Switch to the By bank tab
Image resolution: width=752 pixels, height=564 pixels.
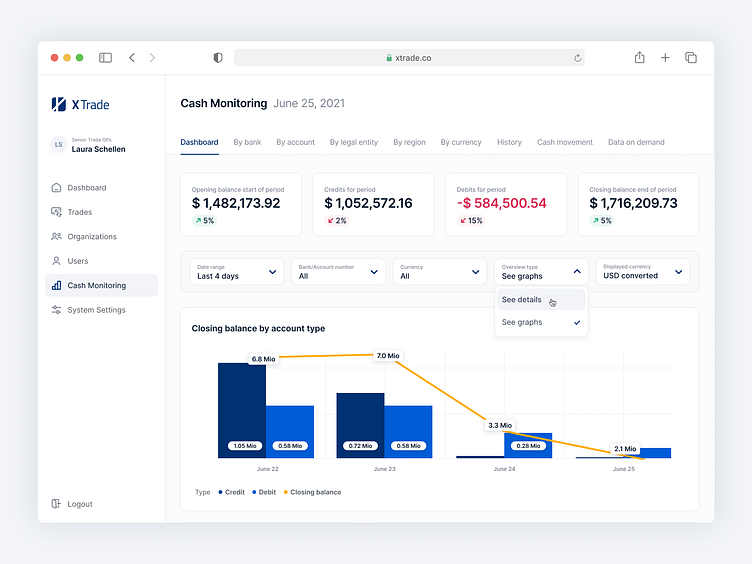pyautogui.click(x=247, y=142)
